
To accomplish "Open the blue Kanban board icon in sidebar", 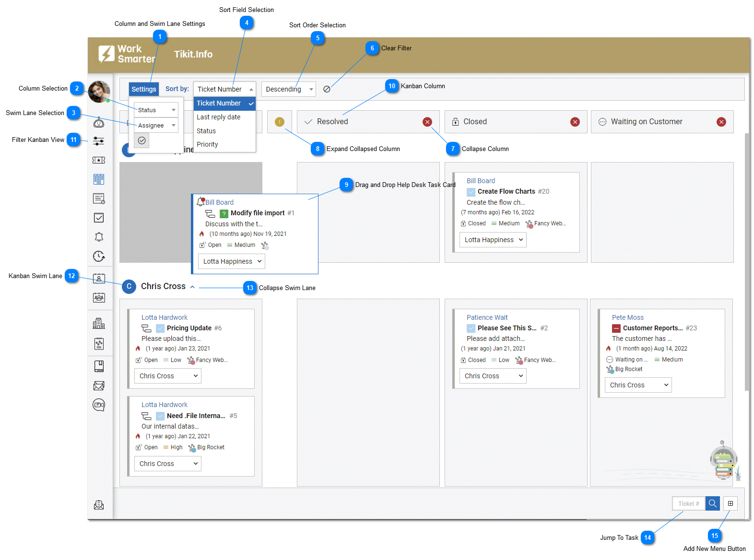I will pyautogui.click(x=99, y=179).
